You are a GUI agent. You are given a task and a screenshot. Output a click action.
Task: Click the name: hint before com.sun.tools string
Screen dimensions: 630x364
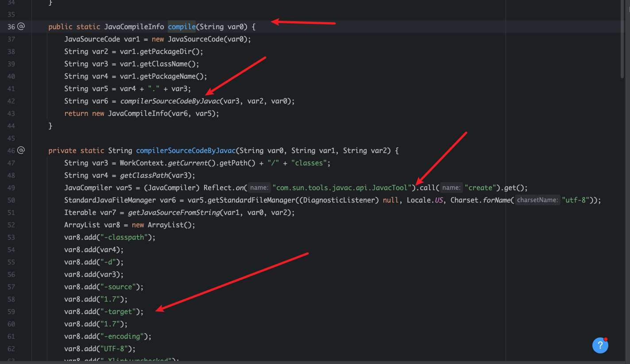click(259, 188)
